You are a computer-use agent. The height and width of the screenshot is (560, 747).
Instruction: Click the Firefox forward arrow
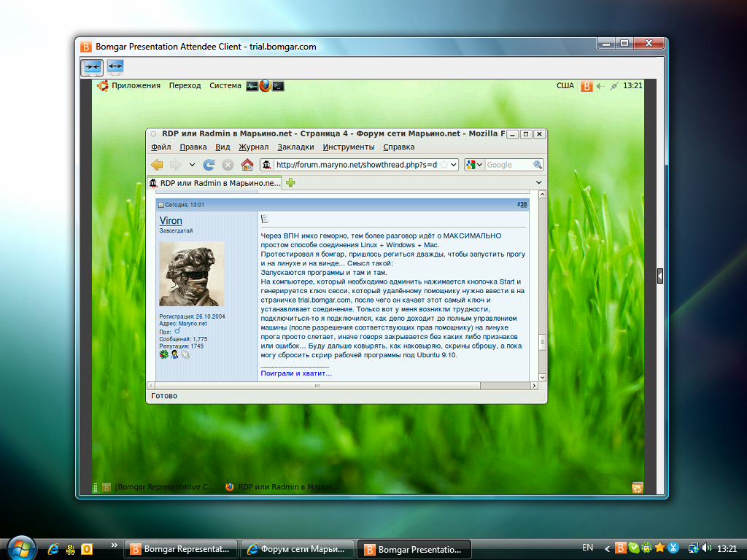click(176, 165)
